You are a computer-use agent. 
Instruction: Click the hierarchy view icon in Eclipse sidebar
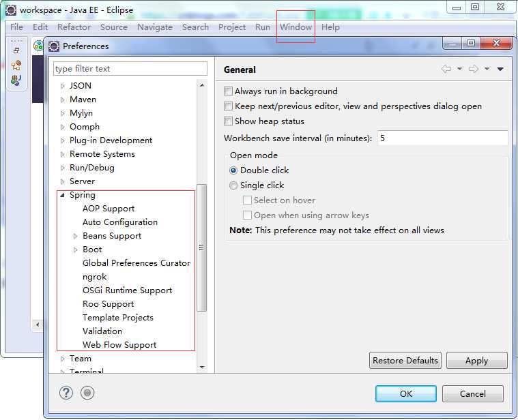[16, 65]
